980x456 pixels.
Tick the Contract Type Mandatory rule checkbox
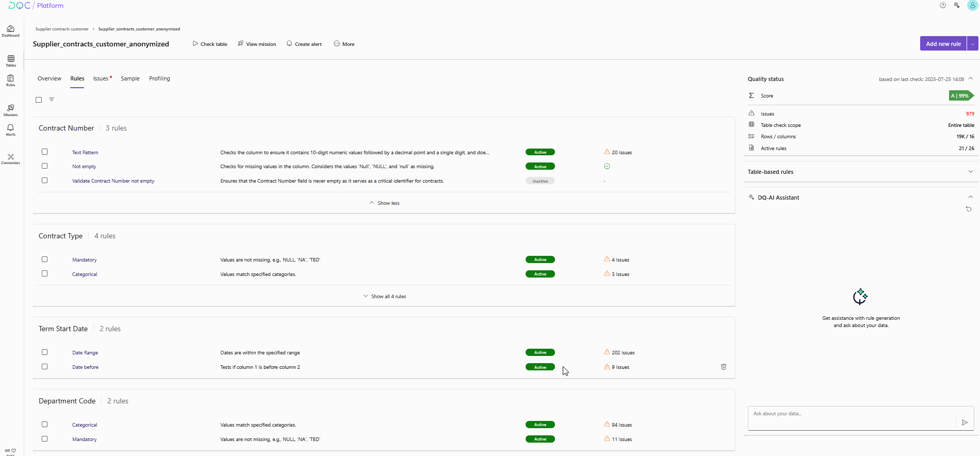[45, 259]
